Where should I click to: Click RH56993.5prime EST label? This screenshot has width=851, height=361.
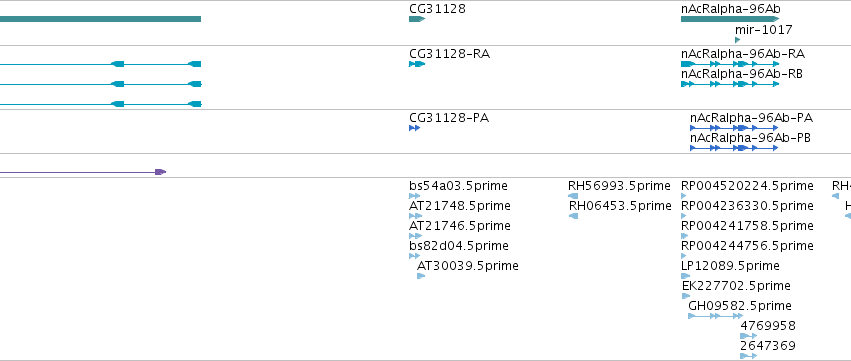pyautogui.click(x=619, y=186)
